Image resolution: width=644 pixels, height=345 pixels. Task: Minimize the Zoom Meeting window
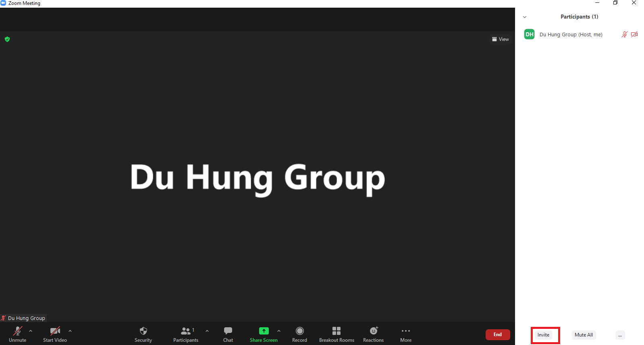click(x=597, y=3)
